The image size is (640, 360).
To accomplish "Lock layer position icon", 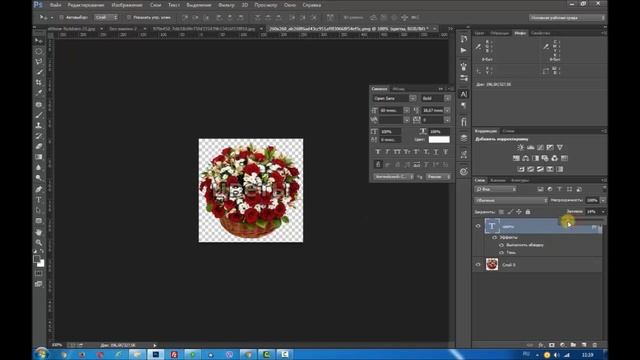I will (519, 212).
